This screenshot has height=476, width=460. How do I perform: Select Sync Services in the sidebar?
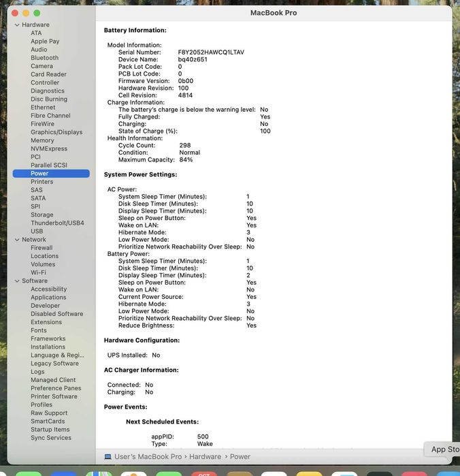[51, 438]
